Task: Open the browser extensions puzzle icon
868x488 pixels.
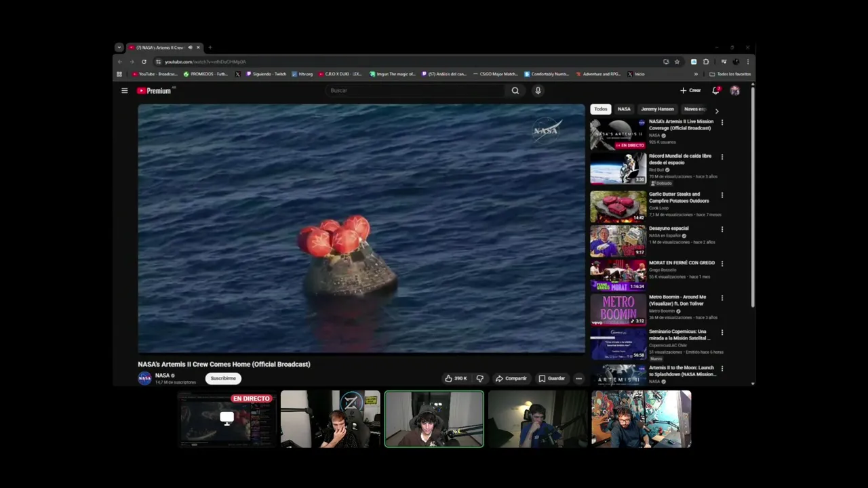Action: tap(706, 62)
